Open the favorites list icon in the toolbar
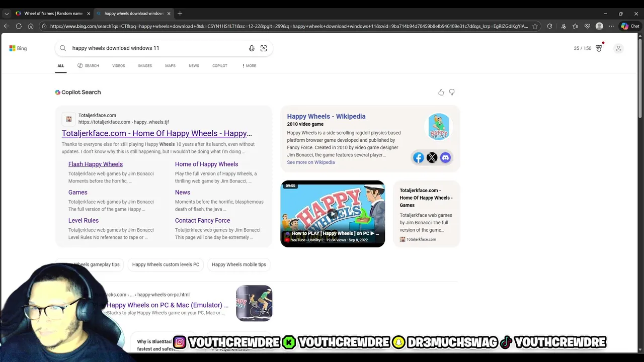This screenshot has width=644, height=362. (x=575, y=26)
